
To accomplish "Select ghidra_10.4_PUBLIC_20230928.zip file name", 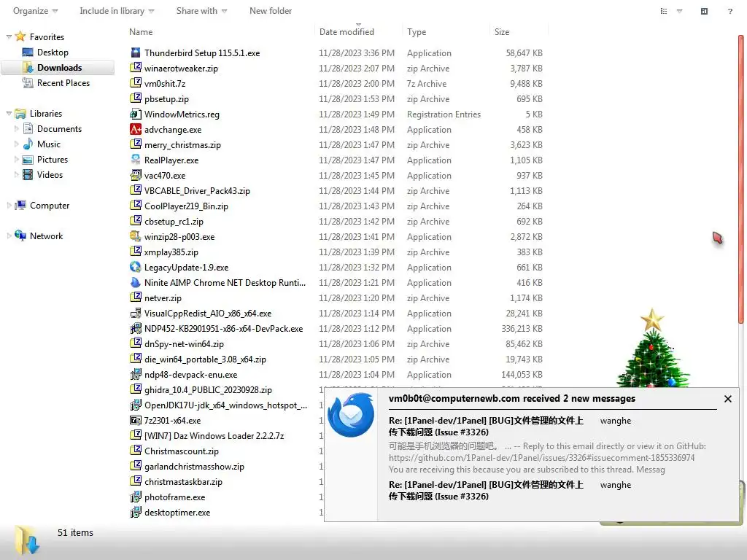I will (x=208, y=389).
